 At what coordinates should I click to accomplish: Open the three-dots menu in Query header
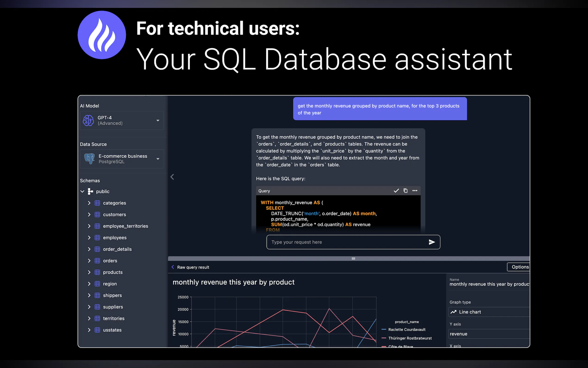click(415, 190)
